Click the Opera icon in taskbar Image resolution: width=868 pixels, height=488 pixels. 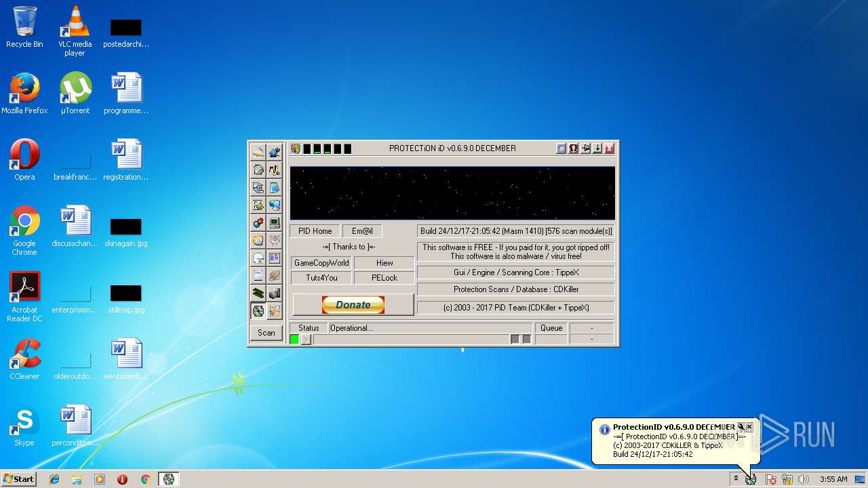pyautogui.click(x=122, y=479)
